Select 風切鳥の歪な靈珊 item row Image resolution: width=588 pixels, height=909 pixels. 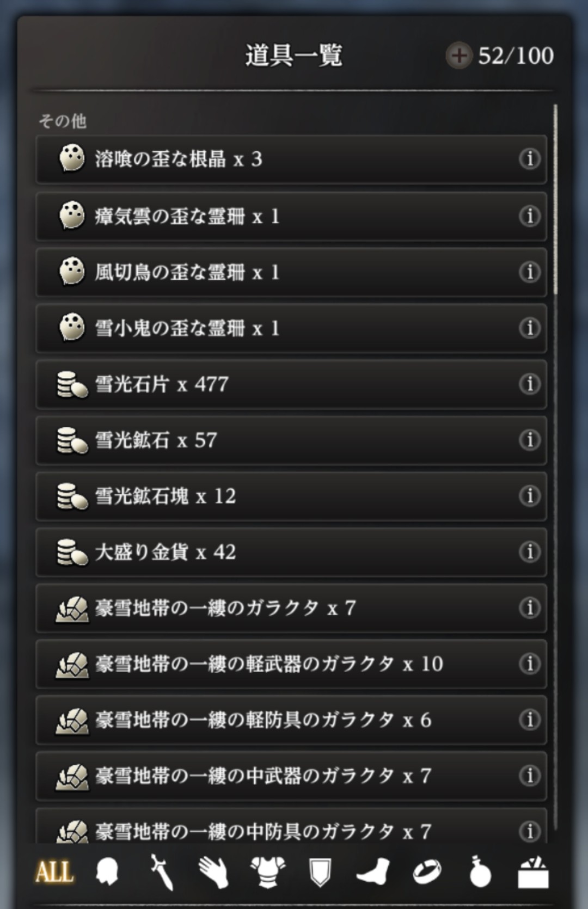(291, 272)
